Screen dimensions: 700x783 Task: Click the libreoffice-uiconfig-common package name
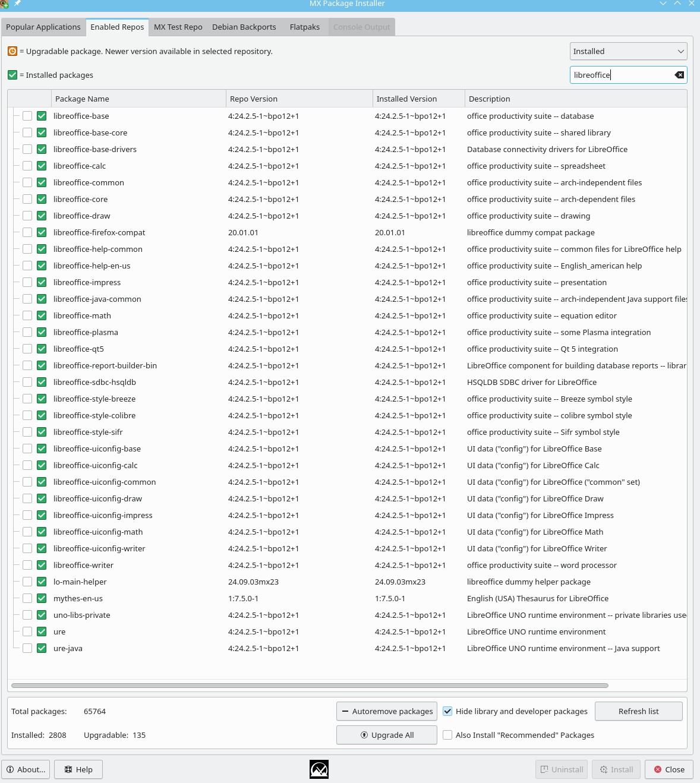tap(105, 482)
